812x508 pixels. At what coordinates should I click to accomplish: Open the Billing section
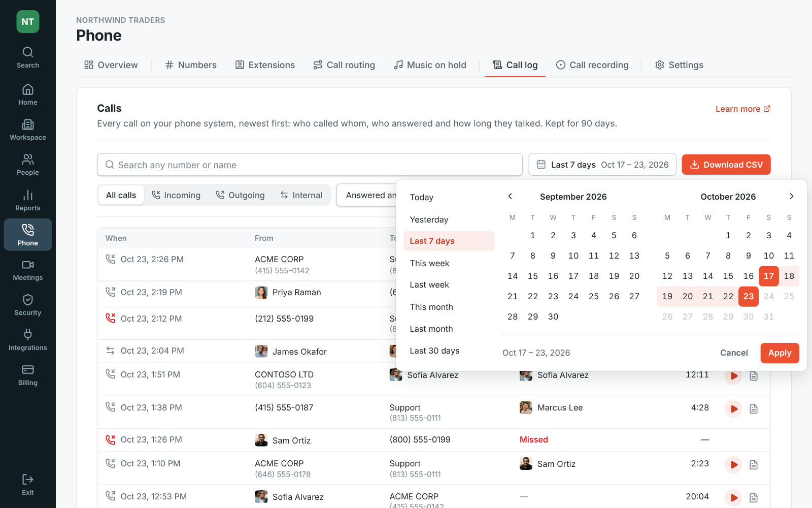tap(28, 375)
